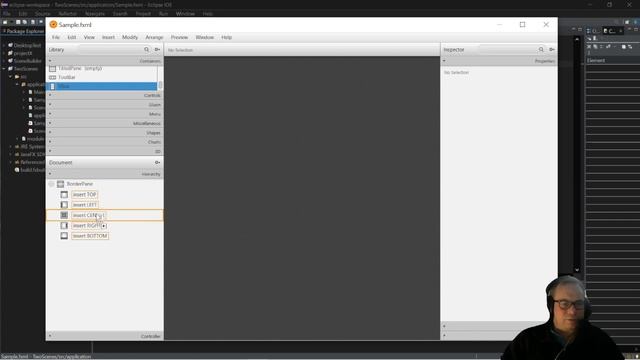Open the Preview menu in Scene Builder
Screen dimensions: 640x360
pyautogui.click(x=179, y=37)
